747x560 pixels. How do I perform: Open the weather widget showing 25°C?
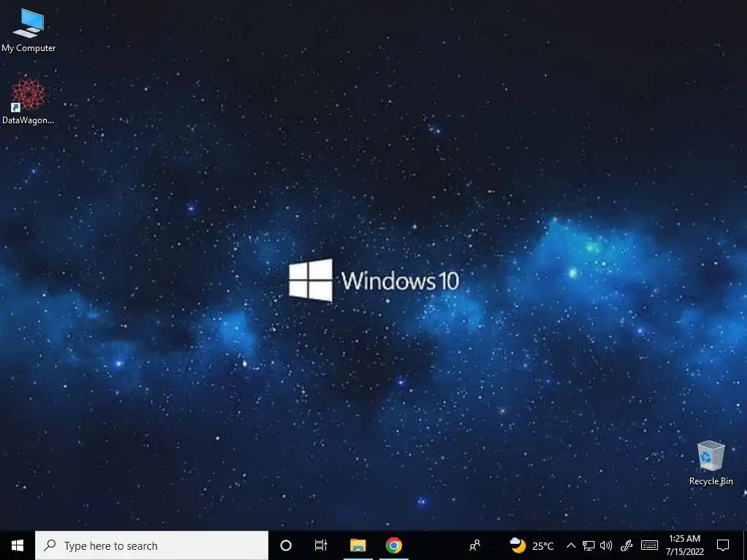pyautogui.click(x=531, y=545)
